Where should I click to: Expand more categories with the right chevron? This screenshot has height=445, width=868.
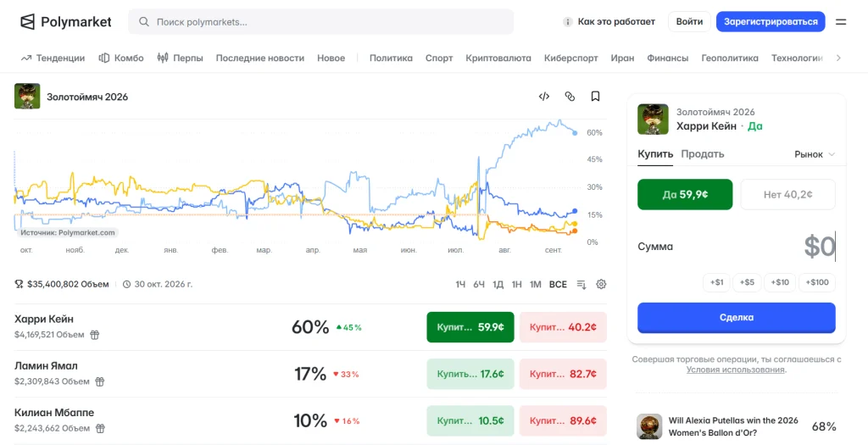point(838,58)
